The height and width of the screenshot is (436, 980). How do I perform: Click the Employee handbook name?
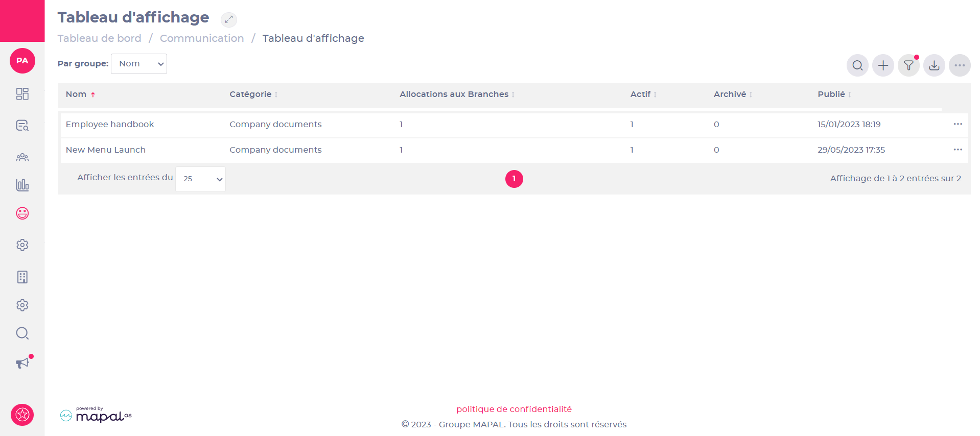pos(110,124)
